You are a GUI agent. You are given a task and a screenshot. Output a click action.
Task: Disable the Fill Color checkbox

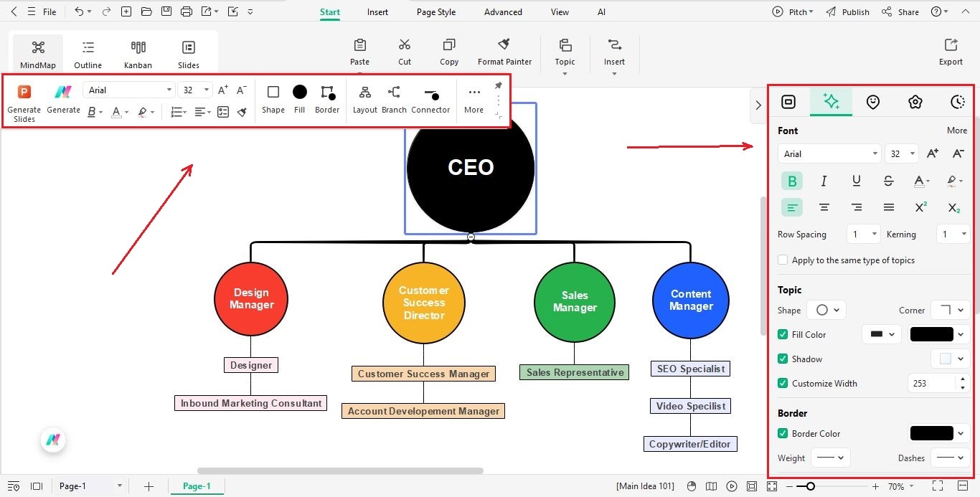[x=783, y=334]
